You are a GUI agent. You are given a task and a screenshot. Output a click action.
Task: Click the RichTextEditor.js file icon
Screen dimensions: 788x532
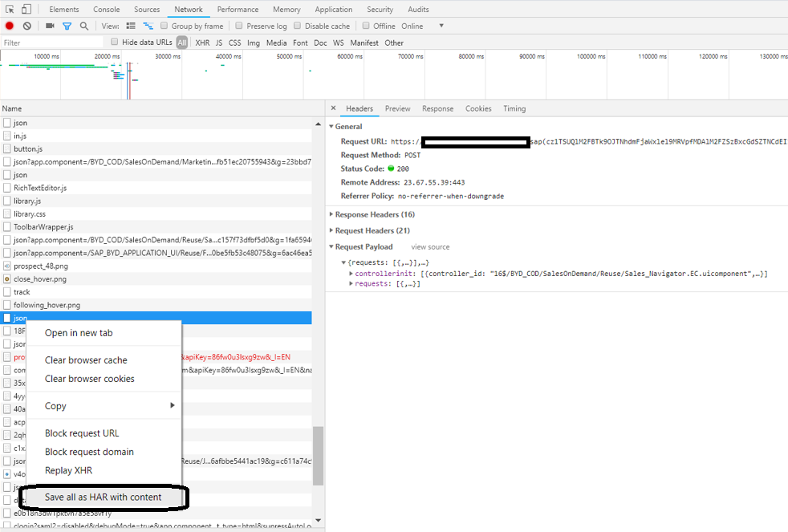click(x=7, y=188)
